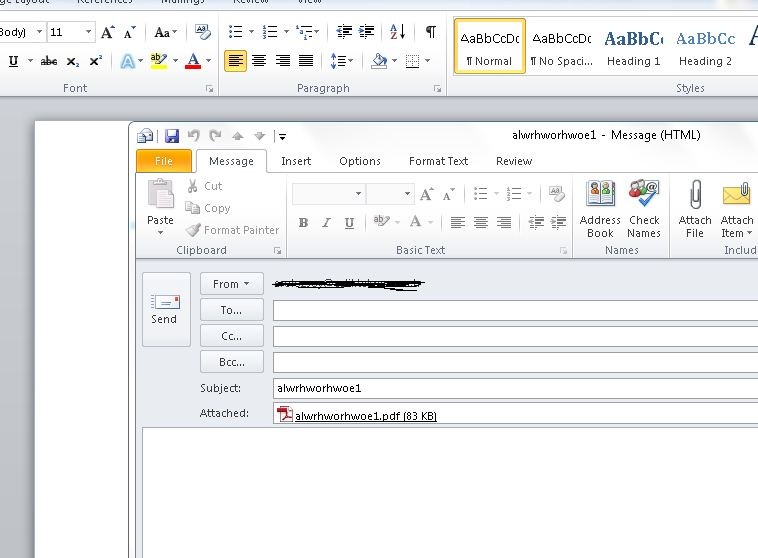The image size is (758, 558).
Task: Click Copy in Outlook Clipboard group
Action: (208, 208)
